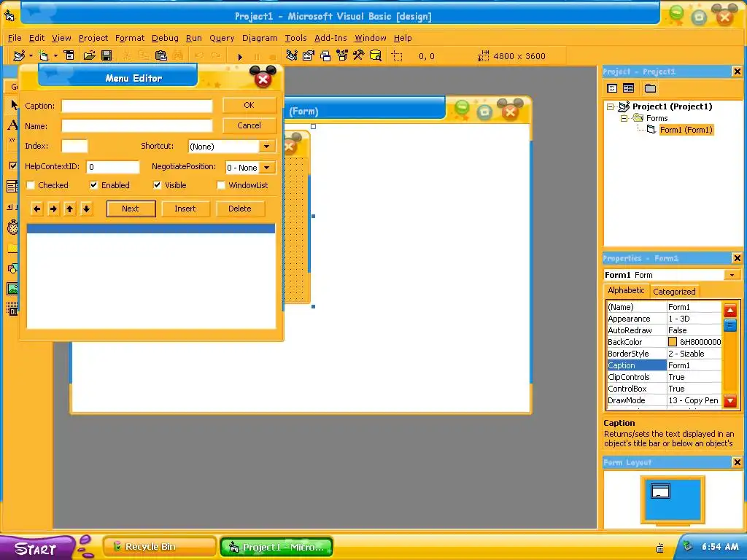Select the Pointer tool in toolbox
This screenshot has width=747, height=560.
tap(13, 104)
